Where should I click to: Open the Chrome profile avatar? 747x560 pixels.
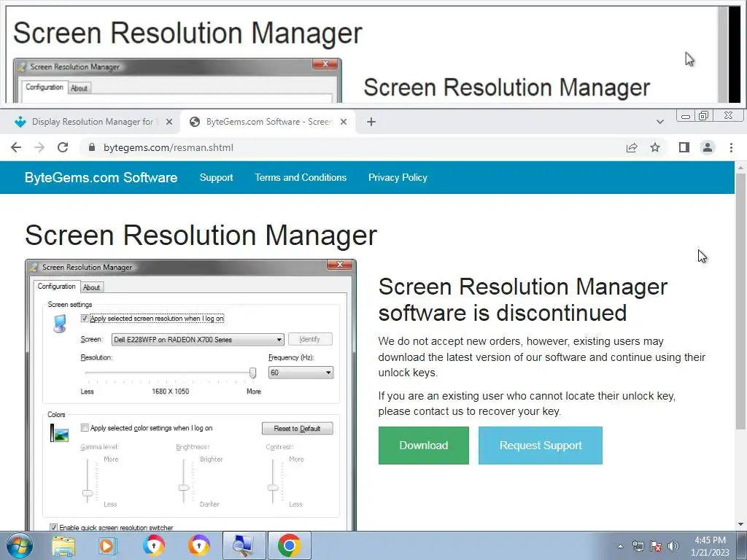pyautogui.click(x=708, y=147)
